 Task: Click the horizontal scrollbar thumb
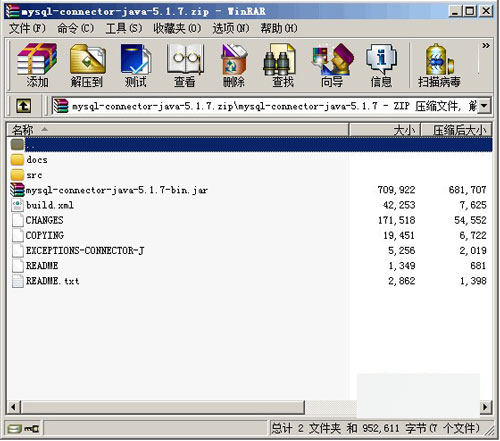[x=163, y=407]
